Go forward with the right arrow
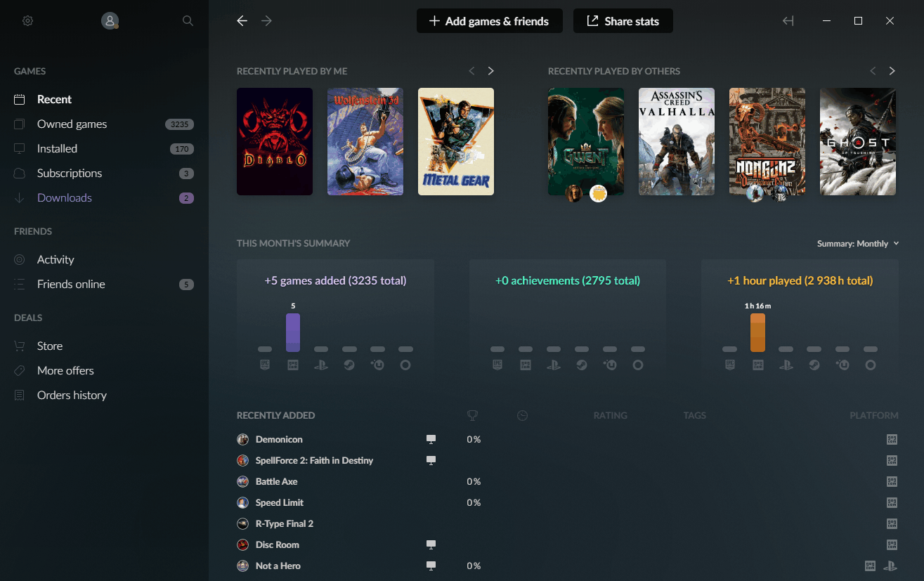This screenshot has width=924, height=581. click(266, 21)
